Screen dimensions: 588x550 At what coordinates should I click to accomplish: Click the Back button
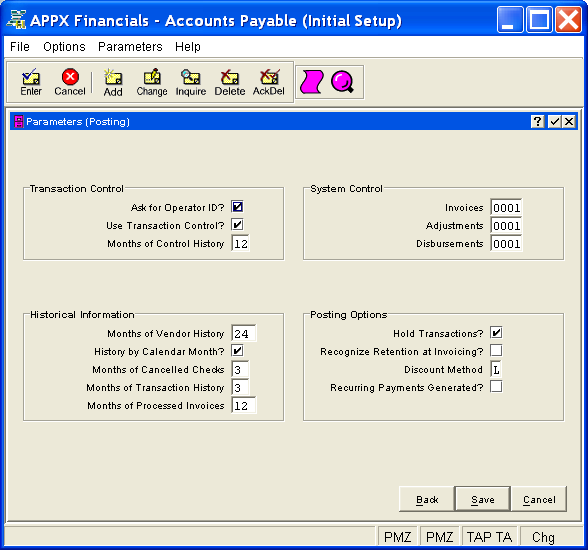(427, 499)
